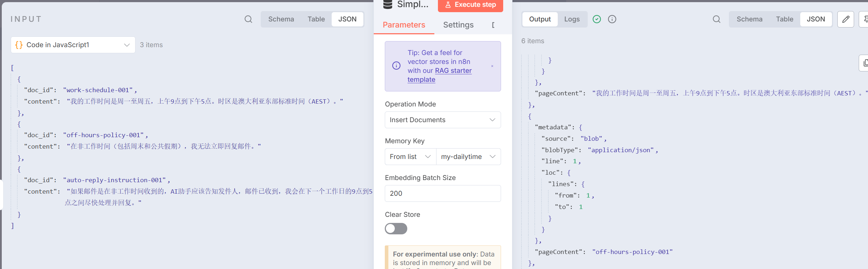Toggle the Clear Store switch
This screenshot has width=868, height=269.
[x=396, y=229]
